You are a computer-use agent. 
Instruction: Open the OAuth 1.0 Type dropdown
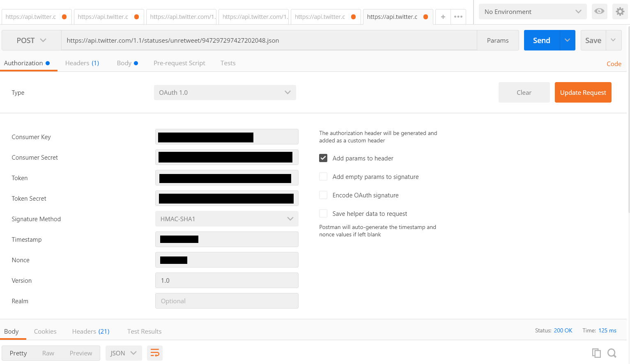pyautogui.click(x=225, y=92)
